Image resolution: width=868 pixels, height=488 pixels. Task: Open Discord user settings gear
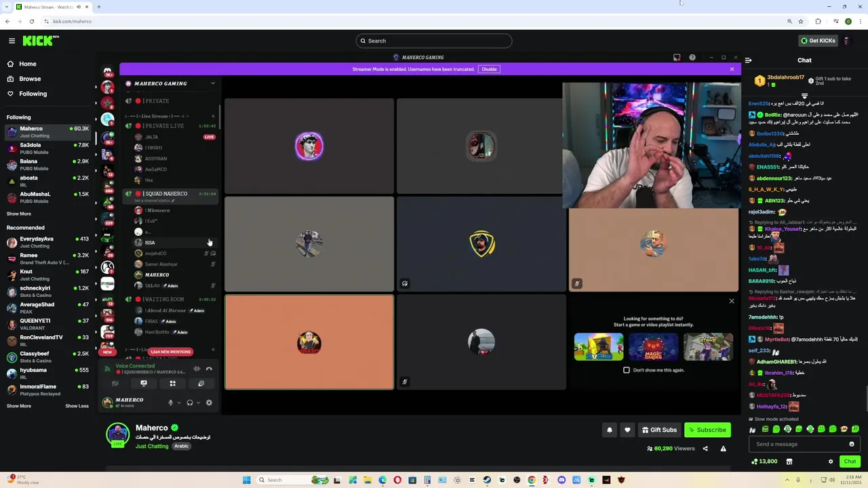pyautogui.click(x=209, y=403)
